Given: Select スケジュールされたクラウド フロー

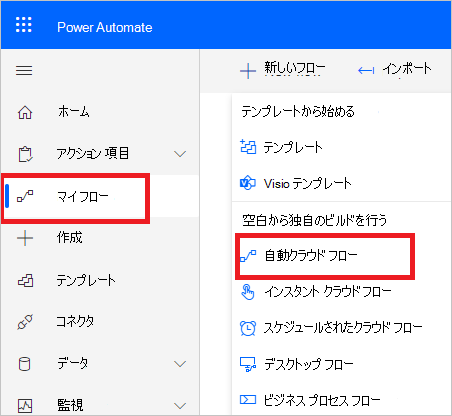Looking at the screenshot, I should tap(342, 328).
